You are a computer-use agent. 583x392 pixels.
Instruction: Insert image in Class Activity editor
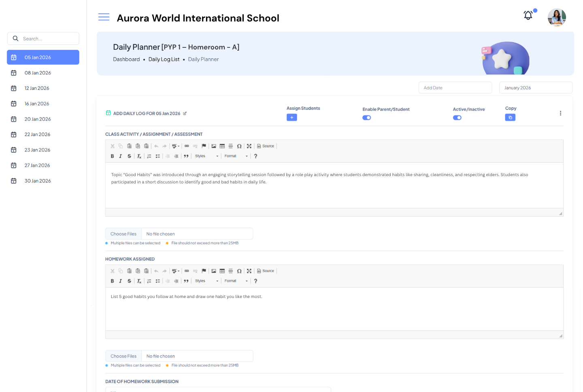coord(214,146)
